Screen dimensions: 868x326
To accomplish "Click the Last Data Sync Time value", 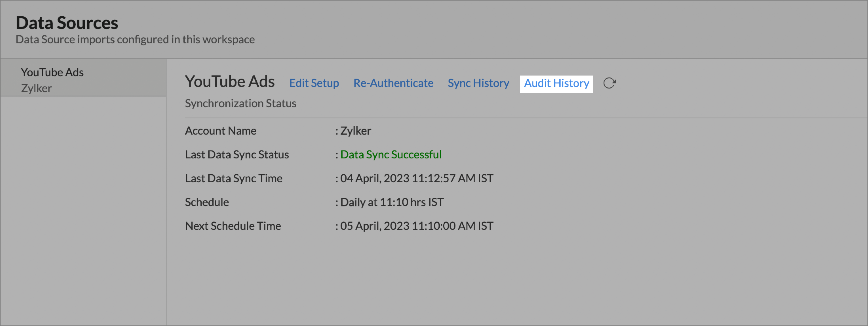I will [416, 179].
